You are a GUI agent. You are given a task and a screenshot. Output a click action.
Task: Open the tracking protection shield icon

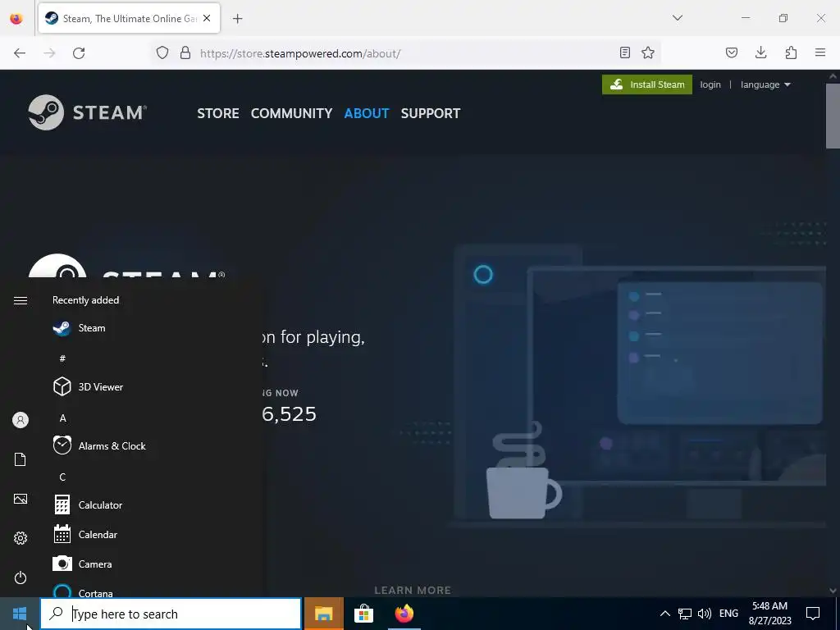coord(162,53)
